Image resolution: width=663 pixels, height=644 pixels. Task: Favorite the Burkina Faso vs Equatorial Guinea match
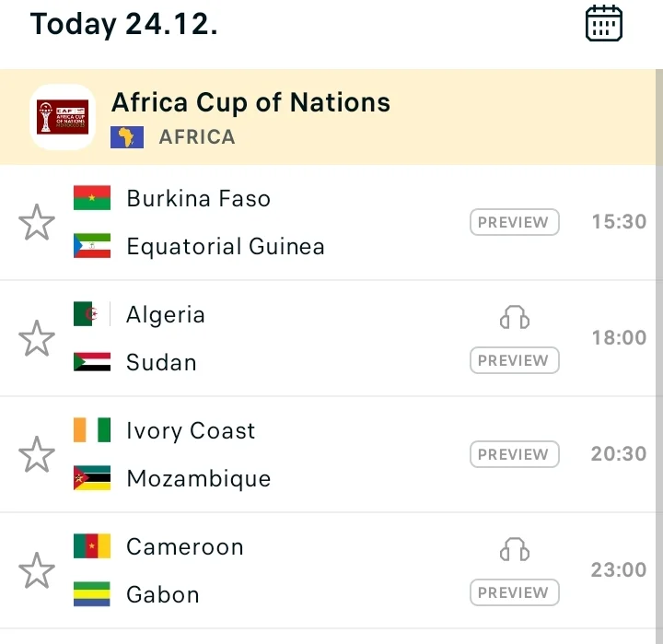[37, 223]
